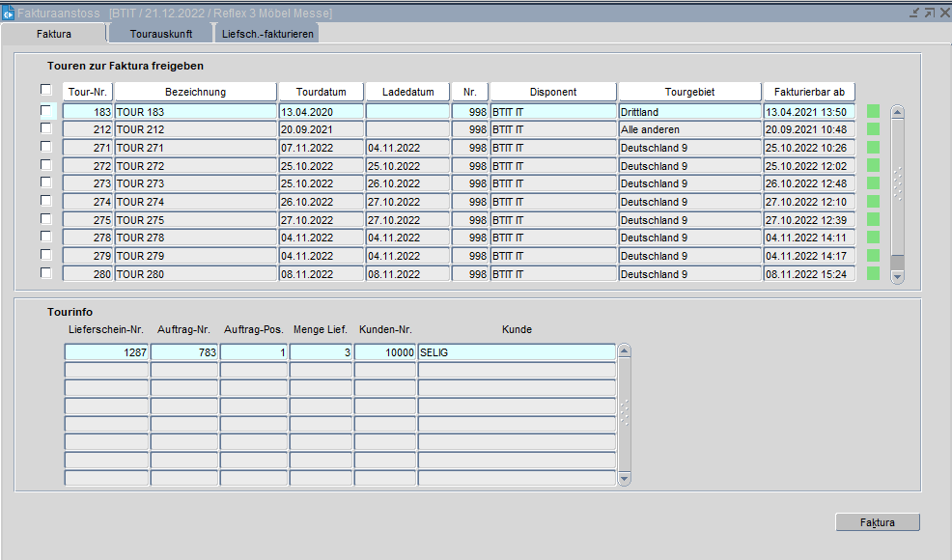This screenshot has width=952, height=560.
Task: Click green status square for TOUR 280
Action: (874, 274)
